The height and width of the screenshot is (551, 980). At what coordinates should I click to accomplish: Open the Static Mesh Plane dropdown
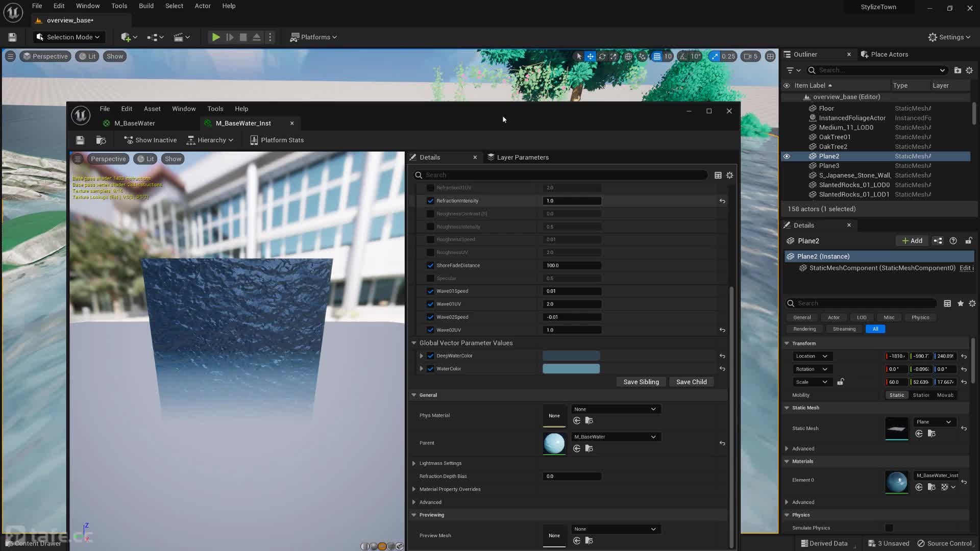(934, 422)
